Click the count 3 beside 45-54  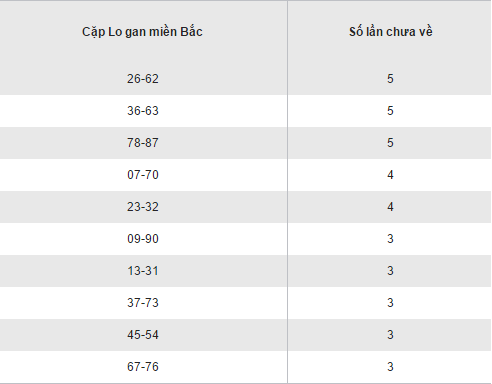coord(390,335)
